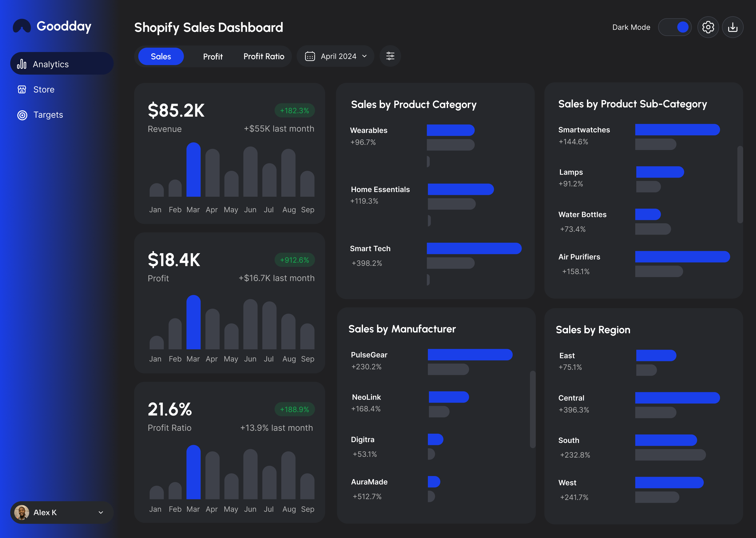Select the Profit Ratio tab
Screen dimensions: 756x538
pyautogui.click(x=264, y=57)
